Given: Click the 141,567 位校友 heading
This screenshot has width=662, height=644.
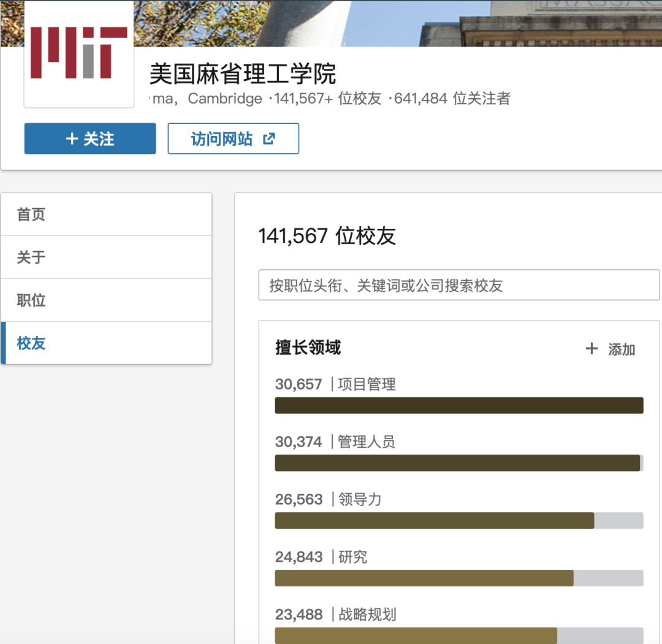Looking at the screenshot, I should [327, 236].
